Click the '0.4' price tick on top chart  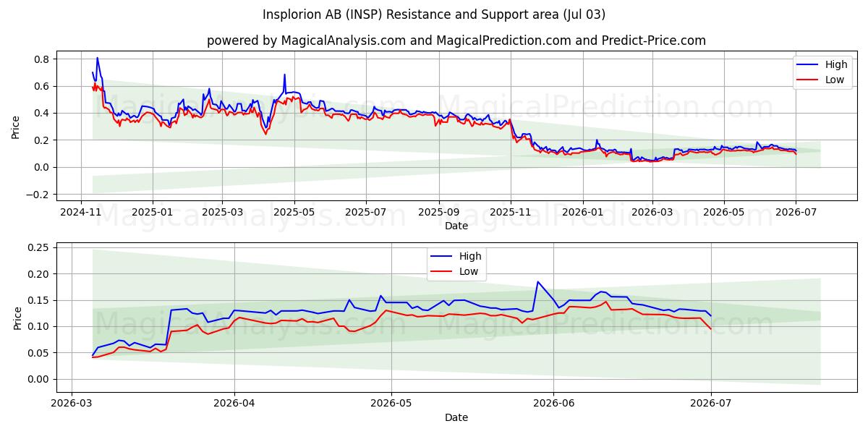[x=41, y=114]
